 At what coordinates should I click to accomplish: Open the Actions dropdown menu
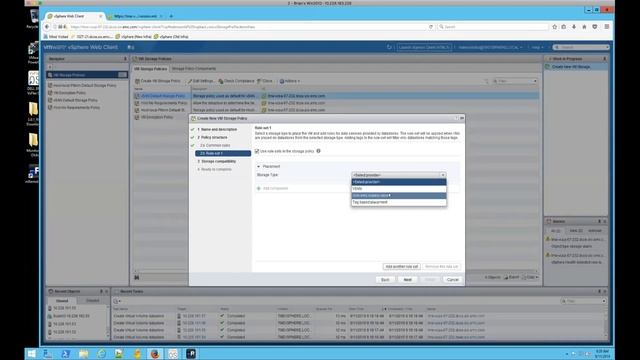pyautogui.click(x=290, y=81)
